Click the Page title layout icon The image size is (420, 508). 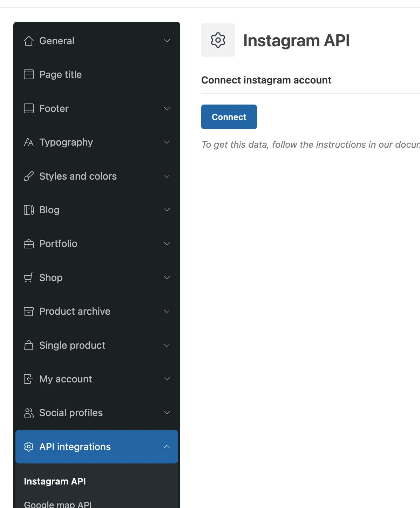[29, 74]
